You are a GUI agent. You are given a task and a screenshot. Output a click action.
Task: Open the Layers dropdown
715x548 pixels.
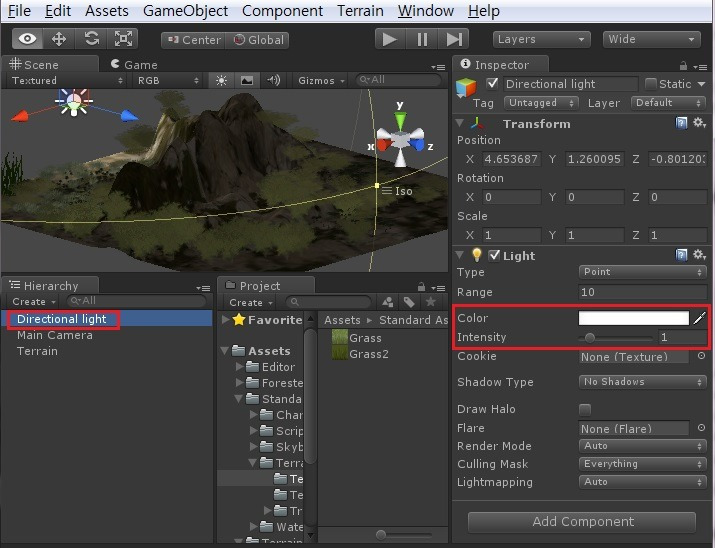tap(541, 39)
